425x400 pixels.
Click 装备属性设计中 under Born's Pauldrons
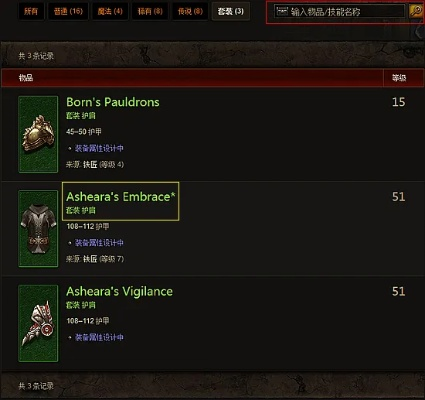click(x=99, y=148)
